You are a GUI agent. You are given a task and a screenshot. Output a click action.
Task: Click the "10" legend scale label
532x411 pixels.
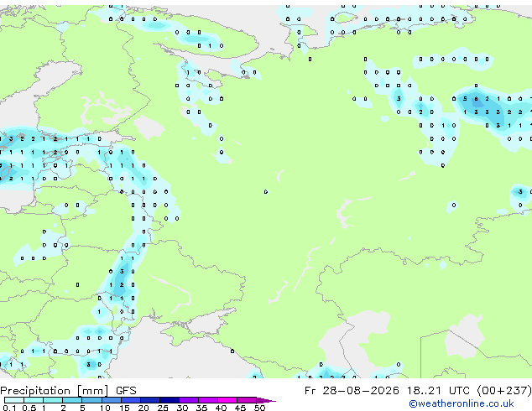coord(105,408)
